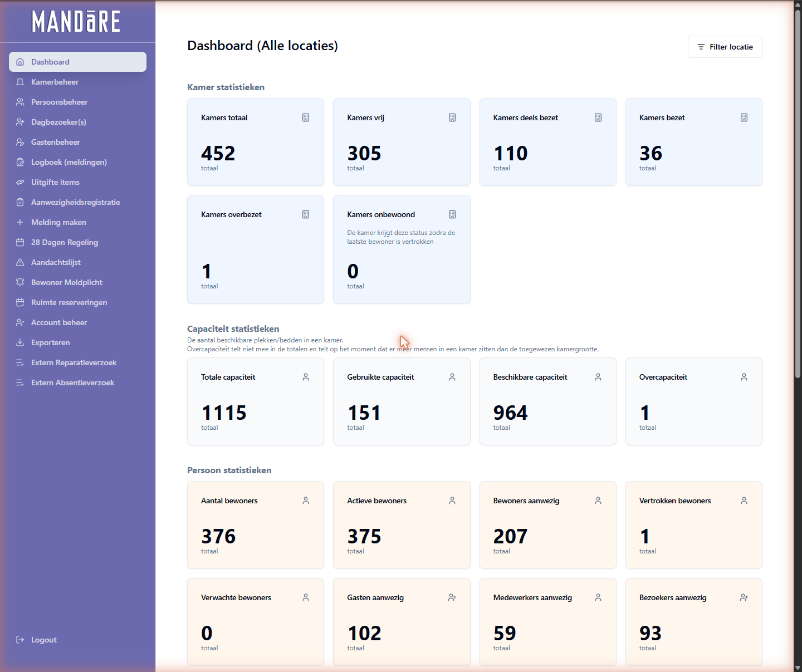Click the Logout arrow icon

20,640
